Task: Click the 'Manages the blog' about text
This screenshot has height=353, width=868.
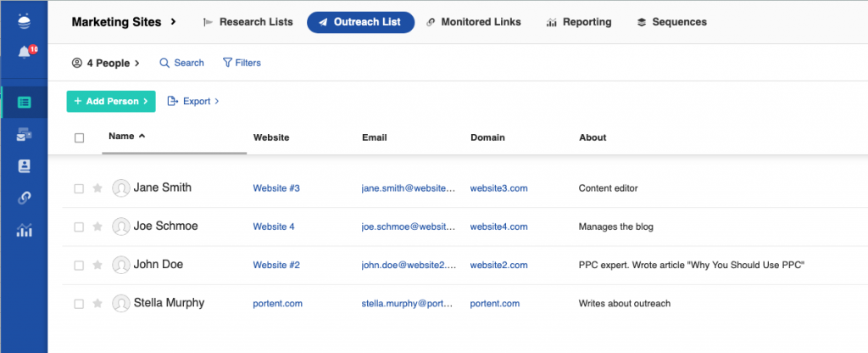Action: (x=615, y=227)
